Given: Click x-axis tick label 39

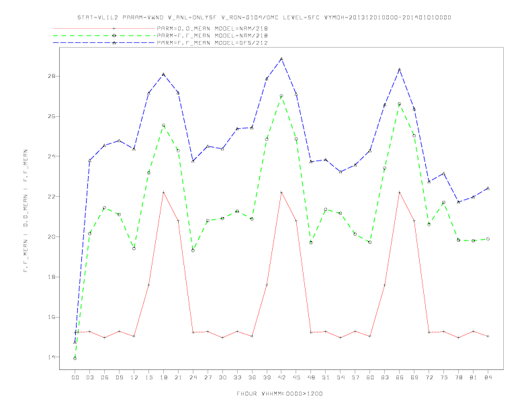Looking at the screenshot, I should [267, 377].
